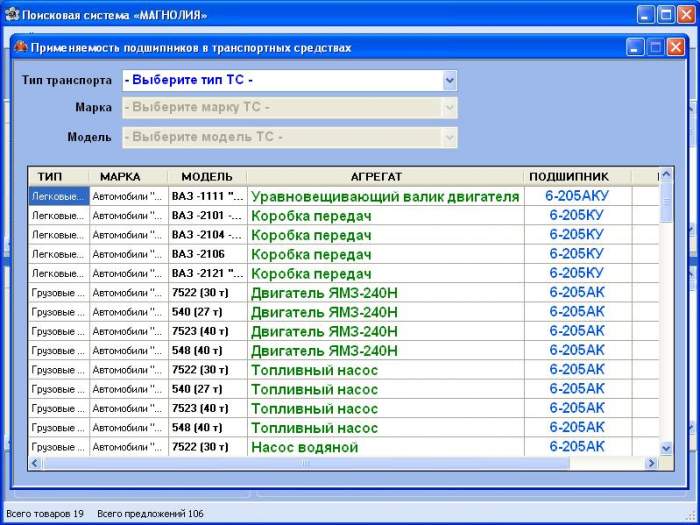Sort by the ПОДШИПНИК column header
Viewport: 700px width, 525px height.
(x=578, y=177)
